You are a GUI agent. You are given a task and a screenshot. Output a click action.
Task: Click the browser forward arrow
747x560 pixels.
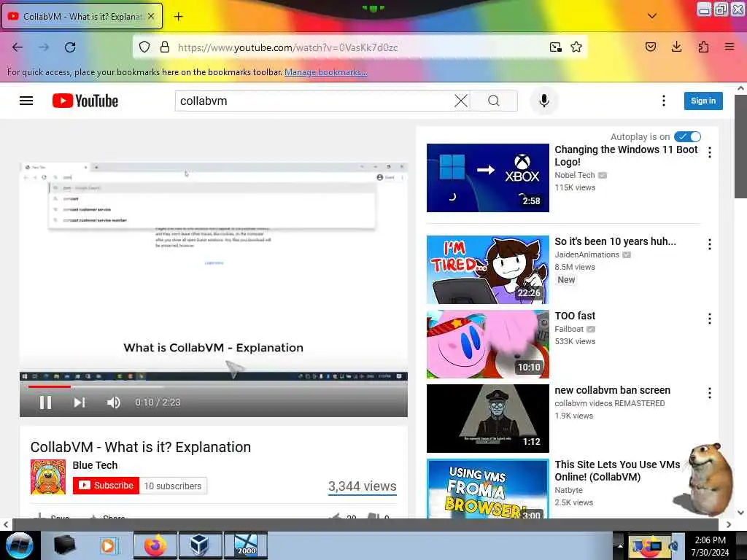pyautogui.click(x=43, y=47)
